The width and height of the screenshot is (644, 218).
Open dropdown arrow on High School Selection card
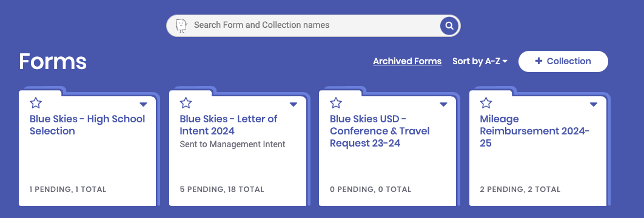[143, 105]
